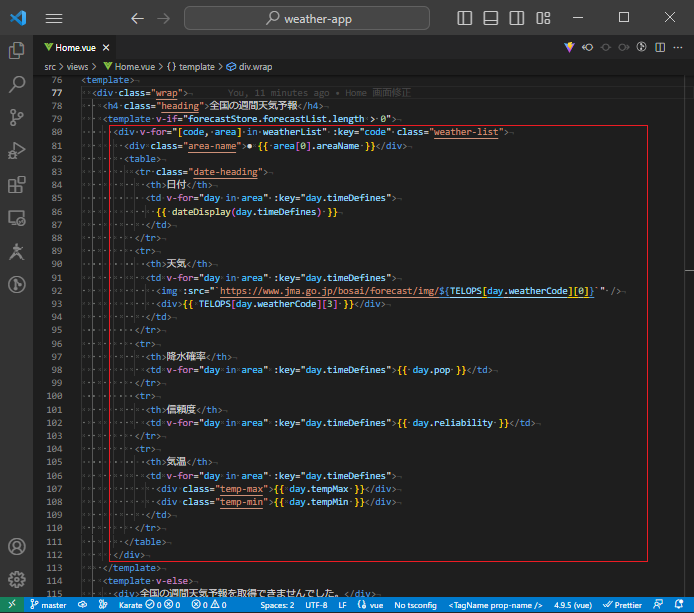Open notifications via the bell icon
This screenshot has height=613, width=694.
click(679, 605)
